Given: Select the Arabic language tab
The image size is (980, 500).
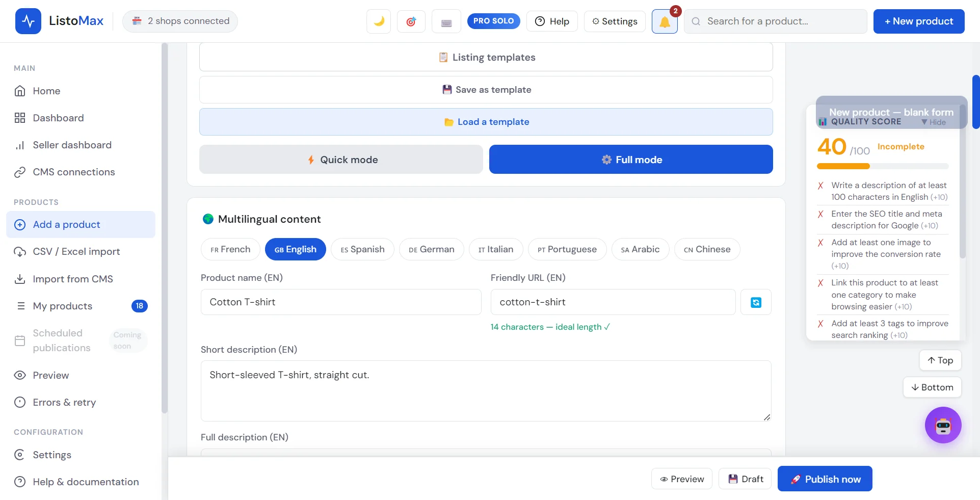Looking at the screenshot, I should click(x=640, y=249).
